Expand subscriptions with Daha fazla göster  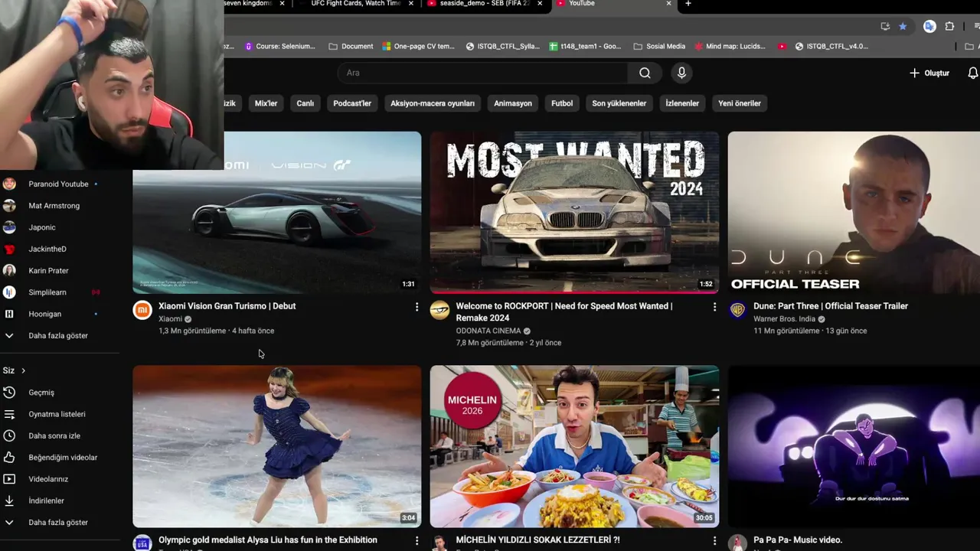pyautogui.click(x=60, y=335)
